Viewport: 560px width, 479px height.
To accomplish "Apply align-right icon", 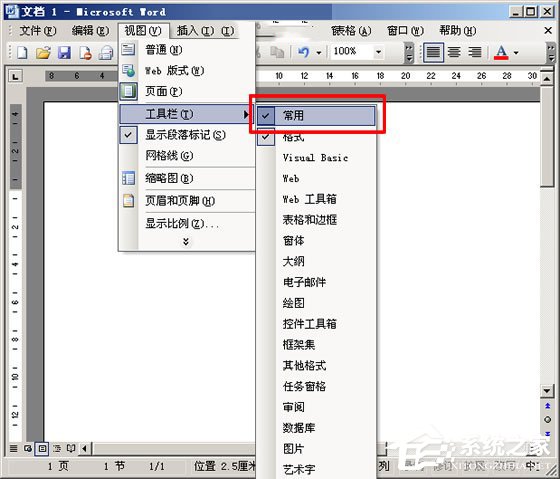I will [x=475, y=53].
